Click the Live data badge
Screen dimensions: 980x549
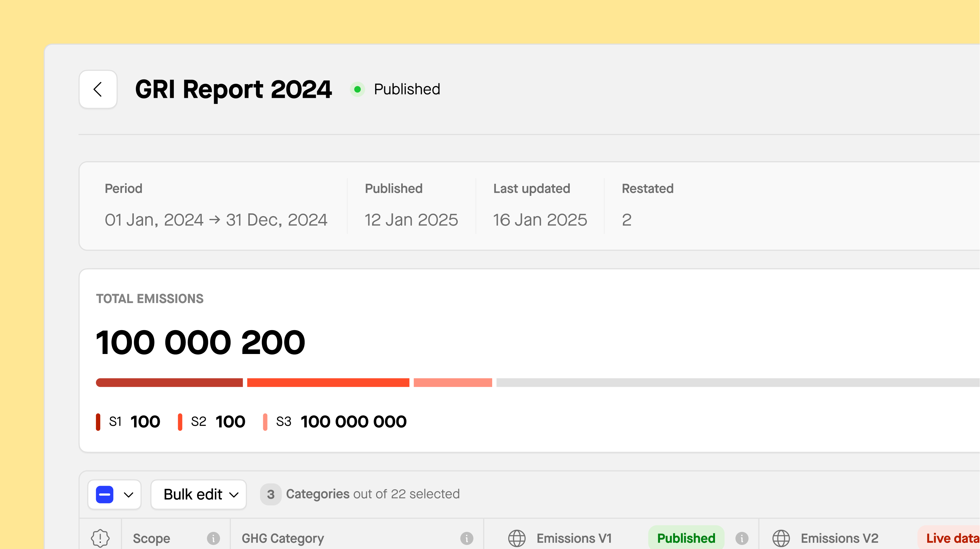tap(951, 538)
